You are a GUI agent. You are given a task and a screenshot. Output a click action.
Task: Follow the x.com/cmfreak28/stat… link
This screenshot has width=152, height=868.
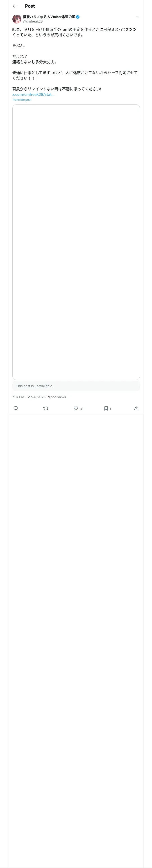point(33,94)
